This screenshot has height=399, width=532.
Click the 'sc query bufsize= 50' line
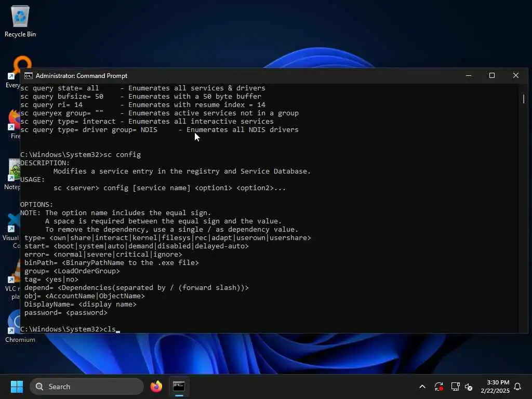pyautogui.click(x=141, y=96)
